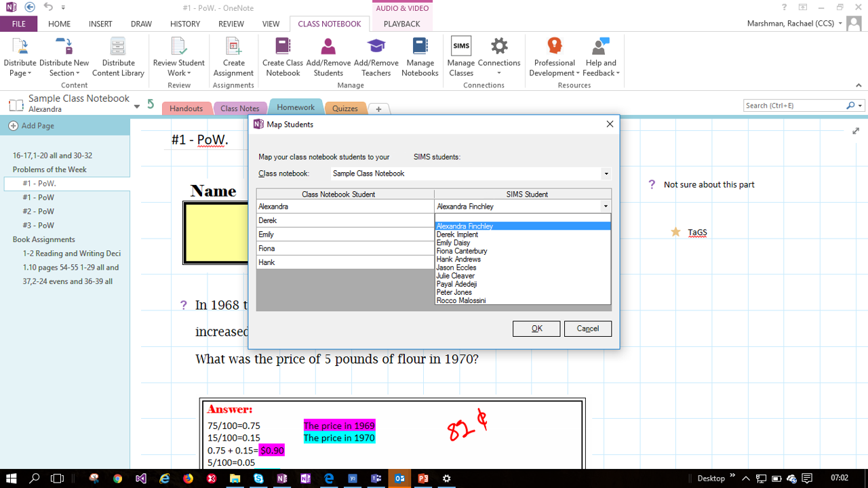868x488 pixels.
Task: Click Cancel in Map Students dialog
Action: point(588,329)
